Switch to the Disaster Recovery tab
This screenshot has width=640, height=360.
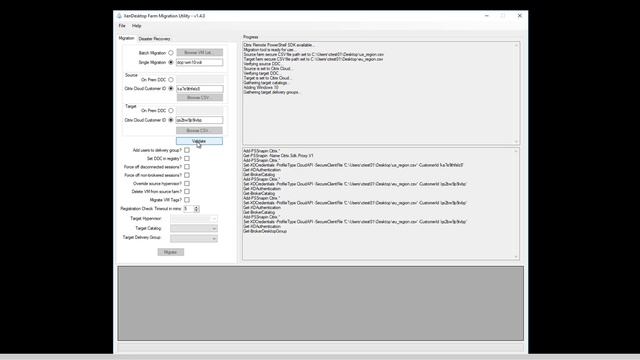tap(154, 39)
